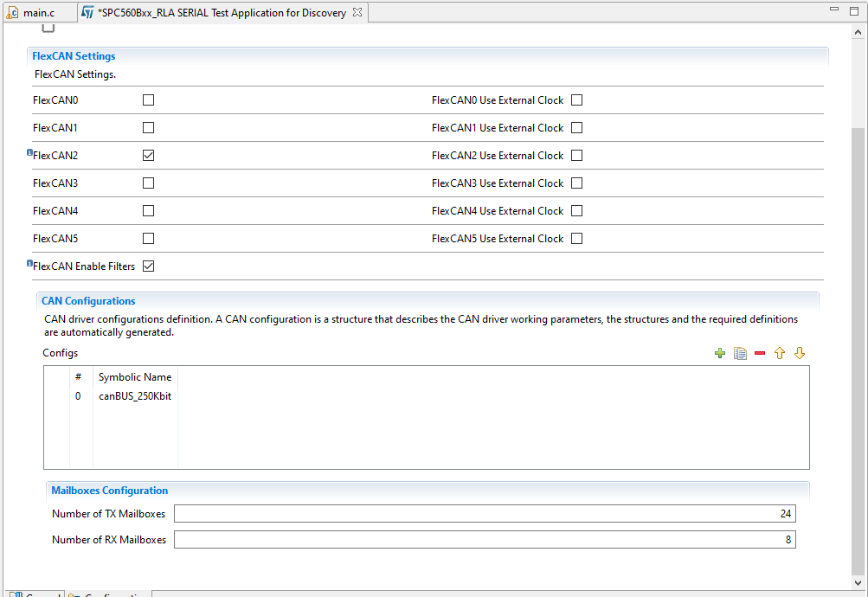Viewport: 868px width, 597px height.
Task: Duplicate the selected config using copy icon
Action: pos(740,353)
